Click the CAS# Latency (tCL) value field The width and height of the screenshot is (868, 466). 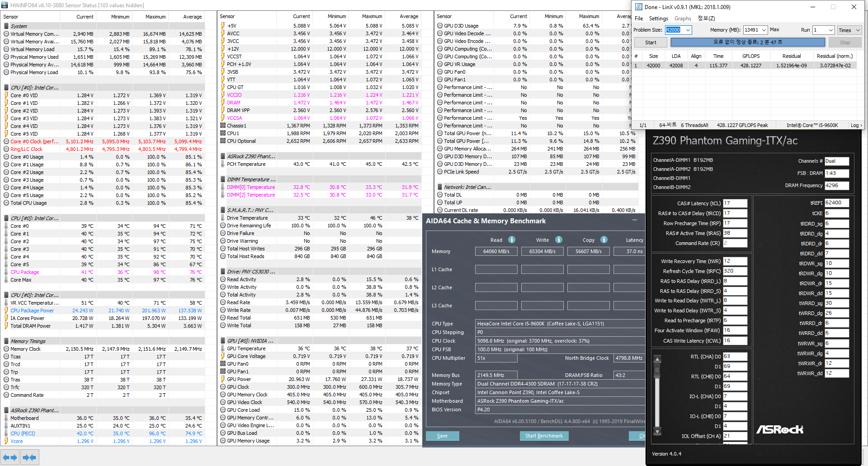click(735, 203)
